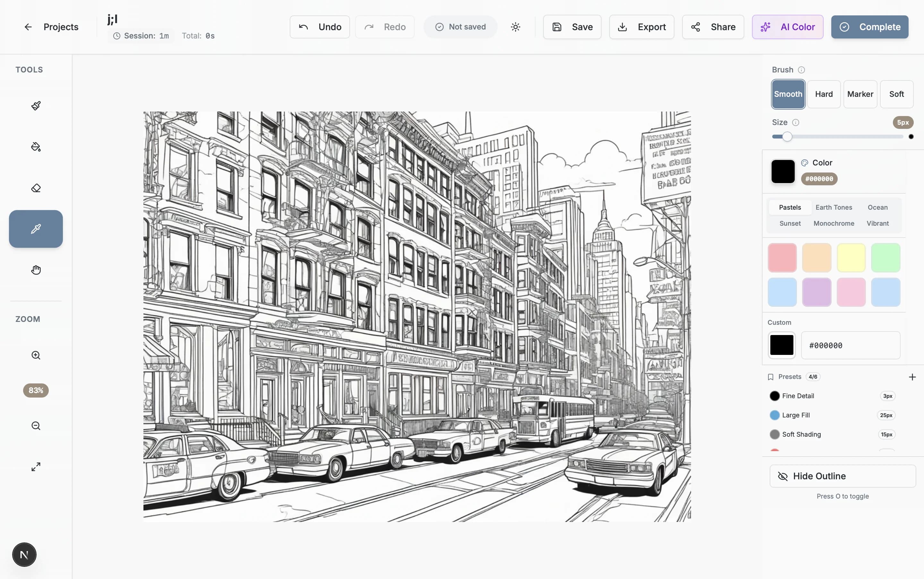Select the Eyedropper tool
The width and height of the screenshot is (924, 579).
(x=35, y=229)
